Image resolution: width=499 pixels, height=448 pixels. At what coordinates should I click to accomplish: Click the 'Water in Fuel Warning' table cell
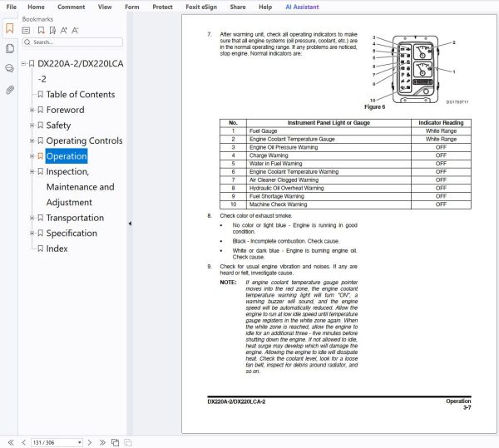point(329,164)
